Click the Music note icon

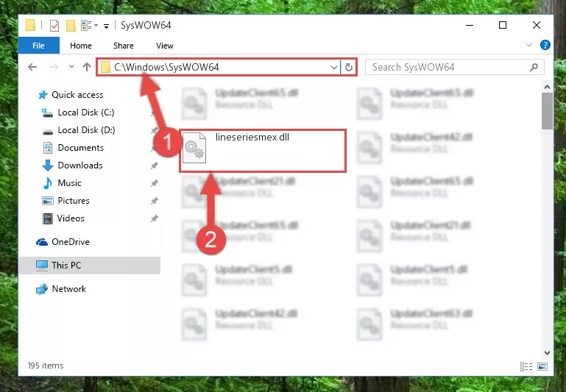tap(47, 183)
